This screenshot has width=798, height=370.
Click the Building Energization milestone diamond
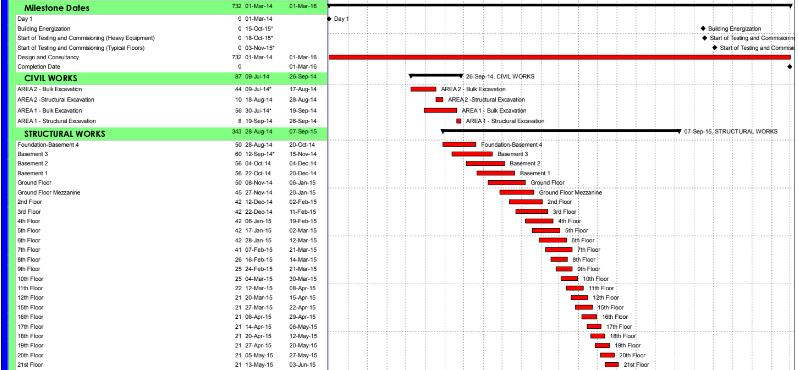703,29
